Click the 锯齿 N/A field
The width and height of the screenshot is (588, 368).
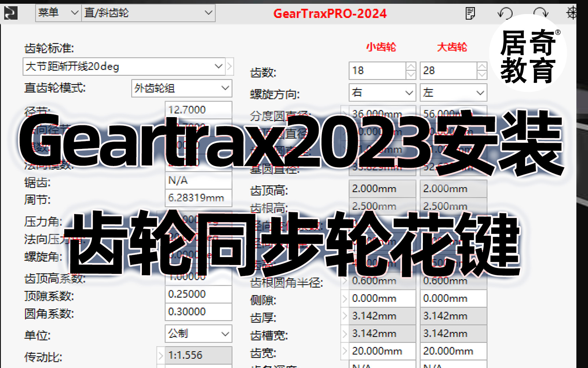(x=198, y=180)
